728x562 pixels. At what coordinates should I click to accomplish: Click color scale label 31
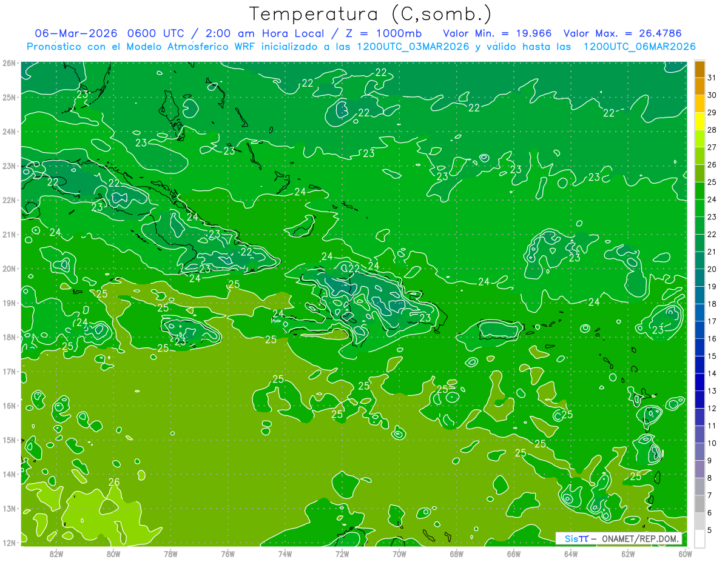click(x=712, y=78)
